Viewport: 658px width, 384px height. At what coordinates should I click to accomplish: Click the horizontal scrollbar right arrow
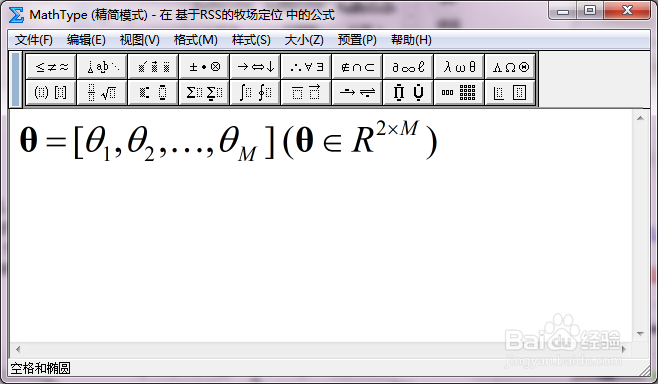tap(624, 349)
